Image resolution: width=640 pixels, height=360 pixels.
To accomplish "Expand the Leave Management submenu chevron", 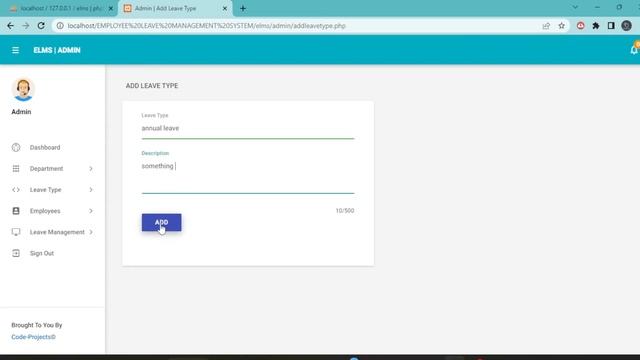I will [x=91, y=232].
